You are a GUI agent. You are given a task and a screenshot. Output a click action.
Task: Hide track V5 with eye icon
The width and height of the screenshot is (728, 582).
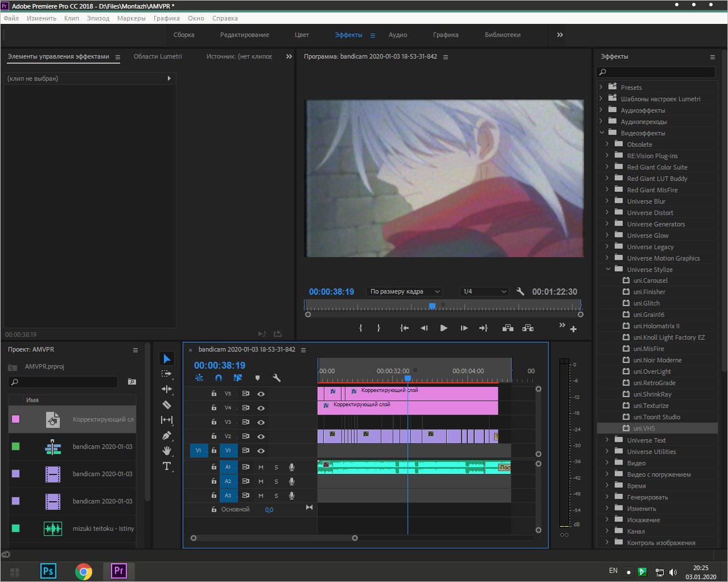pos(261,394)
